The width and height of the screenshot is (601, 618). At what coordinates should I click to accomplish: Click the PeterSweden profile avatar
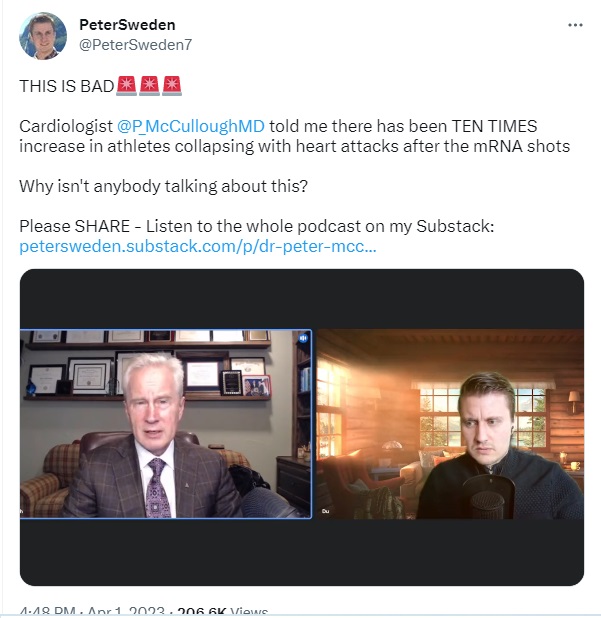coord(43,36)
